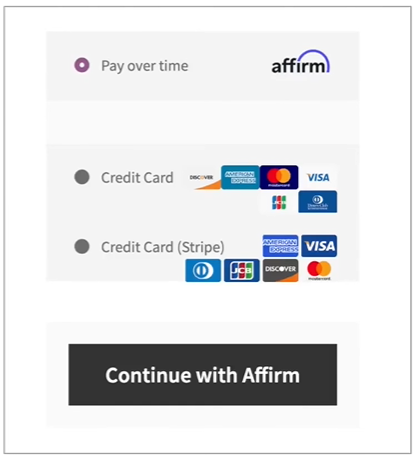Click the Continue with Affirm button
The height and width of the screenshot is (457, 413).
(203, 375)
